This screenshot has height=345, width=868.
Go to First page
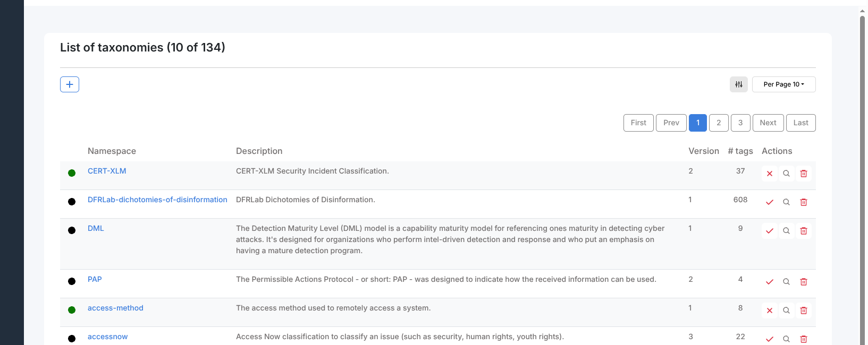click(x=638, y=123)
